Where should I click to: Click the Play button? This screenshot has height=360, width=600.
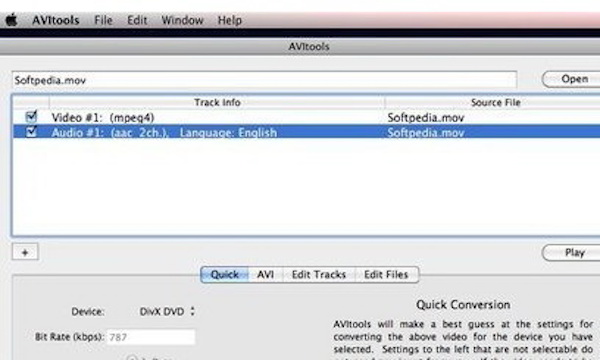[x=572, y=252]
